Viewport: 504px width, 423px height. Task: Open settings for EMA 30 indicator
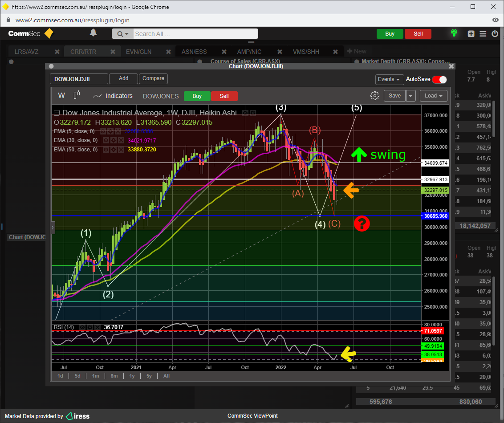click(113, 140)
